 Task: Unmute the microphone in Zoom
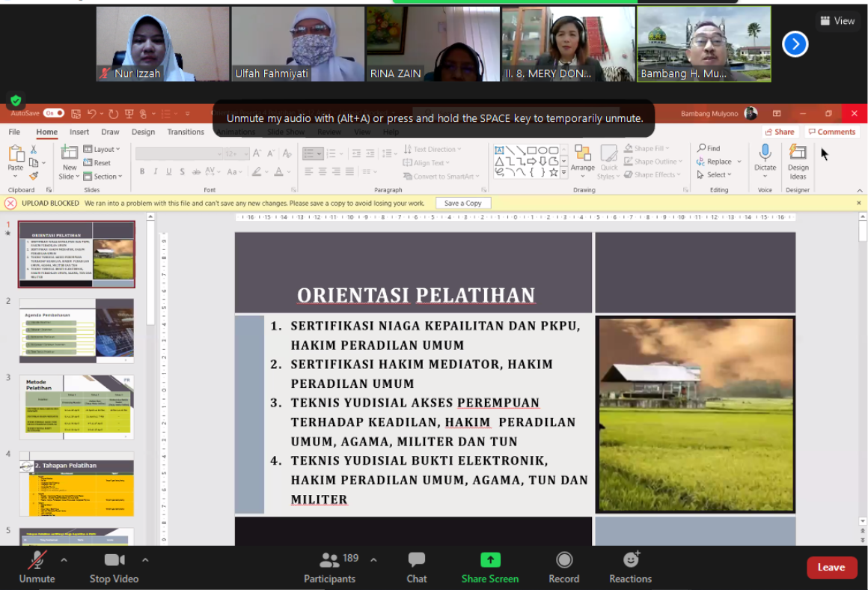37,567
